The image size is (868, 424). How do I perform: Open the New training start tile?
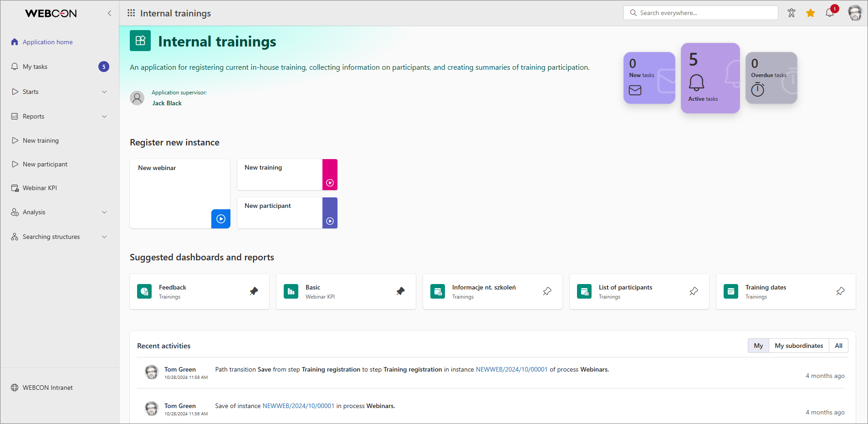[x=287, y=175]
